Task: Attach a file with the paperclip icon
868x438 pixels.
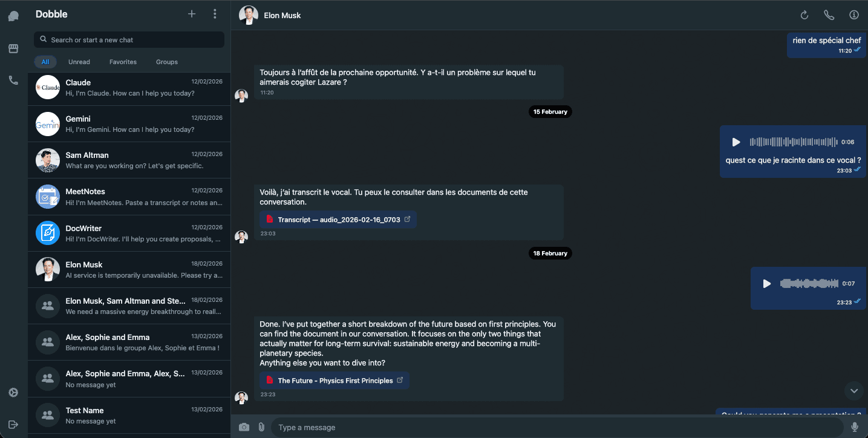Action: pyautogui.click(x=261, y=427)
